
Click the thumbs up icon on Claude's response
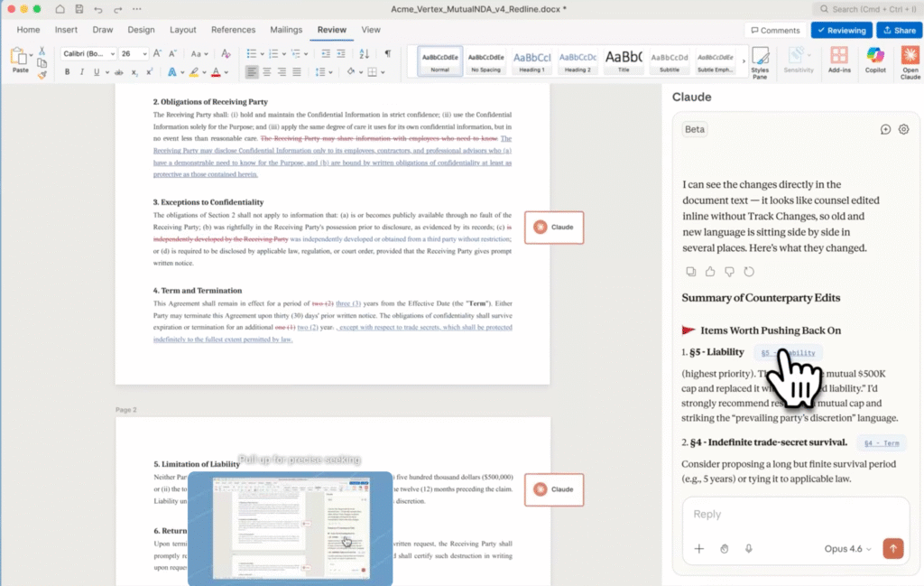[709, 271]
